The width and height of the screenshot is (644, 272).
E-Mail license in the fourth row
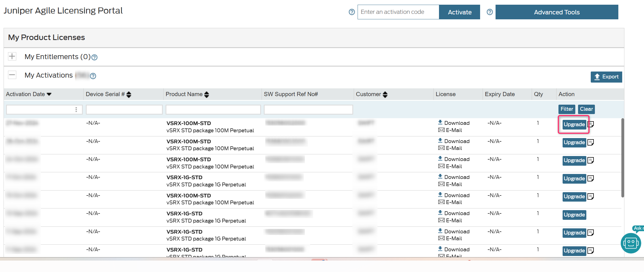pyautogui.click(x=450, y=184)
